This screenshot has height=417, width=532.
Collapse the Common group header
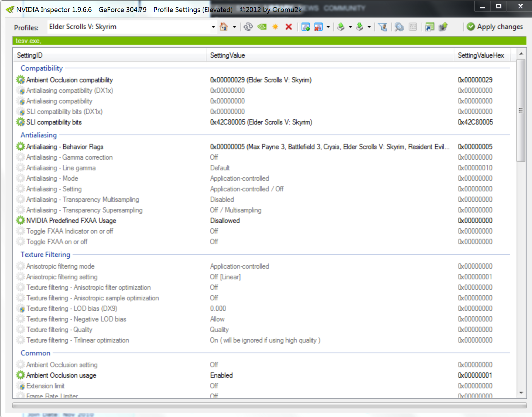pyautogui.click(x=35, y=353)
